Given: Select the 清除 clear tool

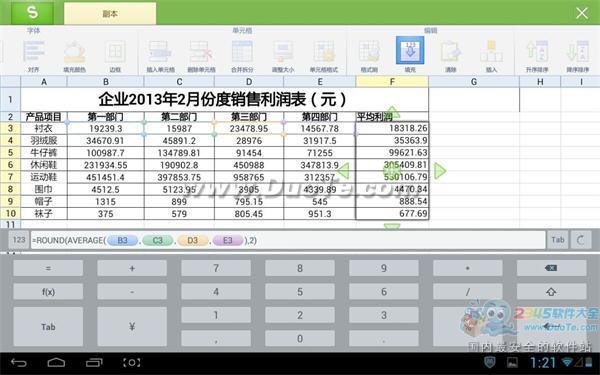Looking at the screenshot, I should 451,56.
